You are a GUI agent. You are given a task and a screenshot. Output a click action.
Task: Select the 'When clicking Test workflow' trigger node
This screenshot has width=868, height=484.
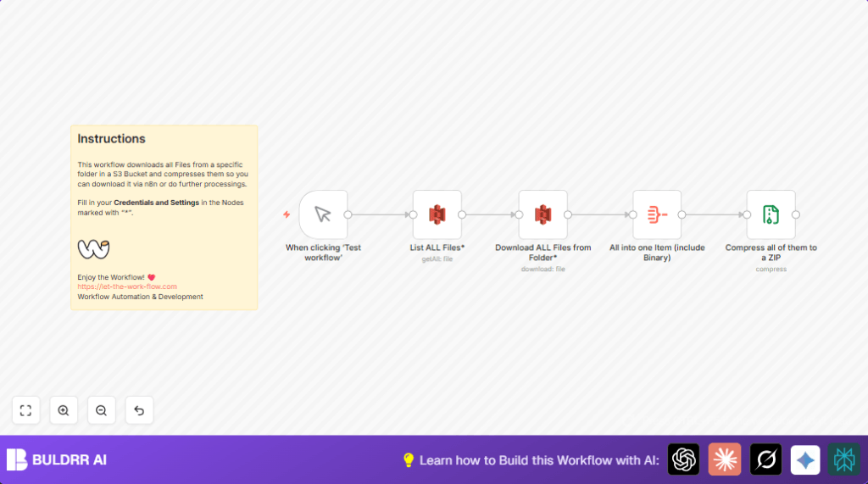click(x=323, y=214)
